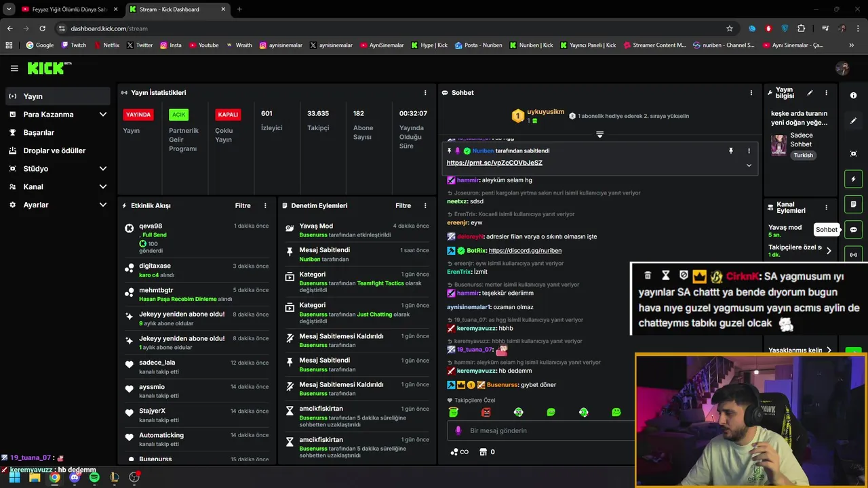Collapse the chat leaderboard arrow under header
868x488 pixels.
tap(599, 134)
